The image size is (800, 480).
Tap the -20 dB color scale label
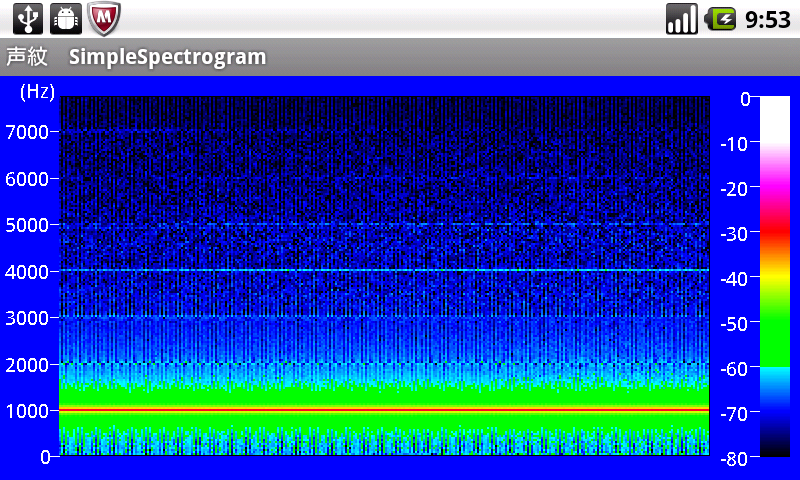(734, 189)
